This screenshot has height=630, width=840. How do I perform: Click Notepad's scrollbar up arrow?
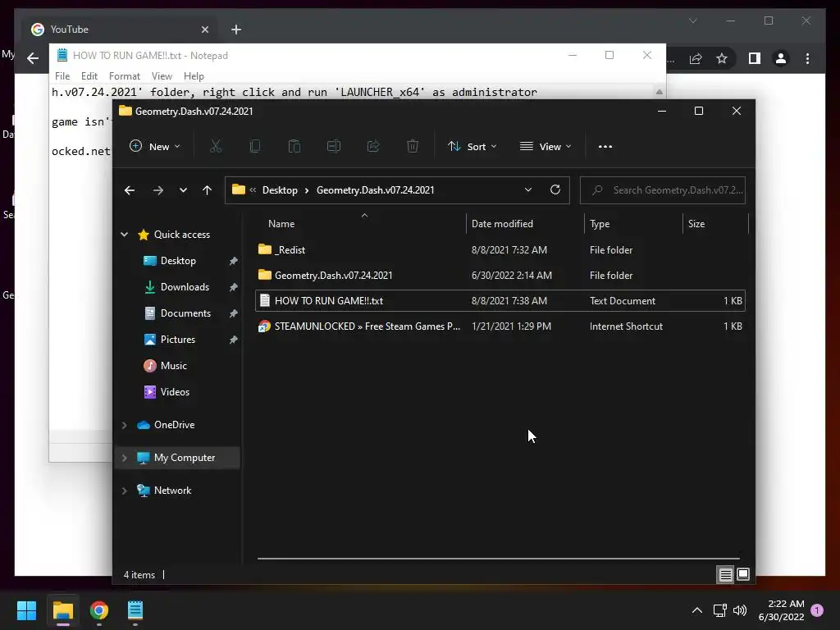tap(659, 92)
